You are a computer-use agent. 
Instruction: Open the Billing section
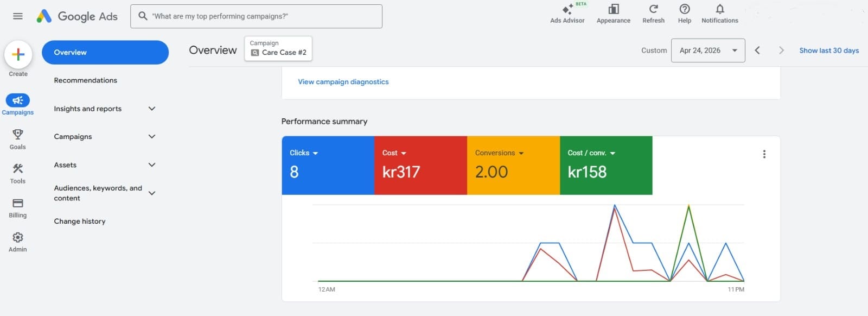18,208
